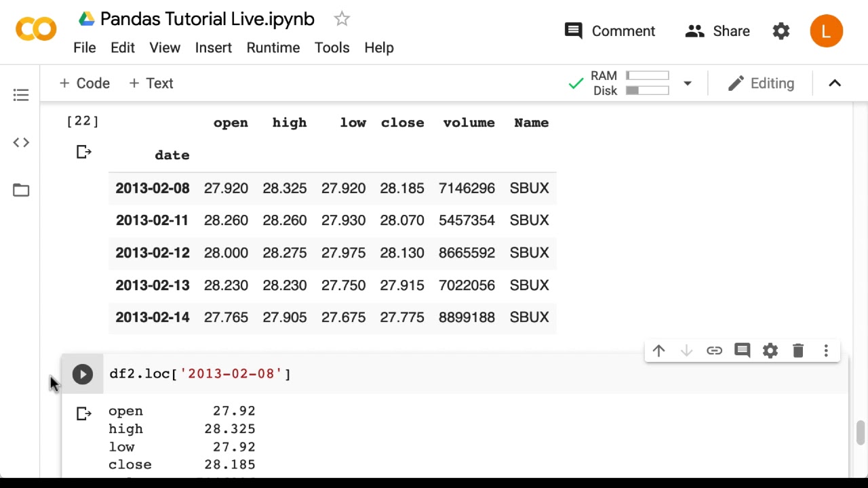Open more cell actions menu
This screenshot has height=488, width=868.
point(826,350)
